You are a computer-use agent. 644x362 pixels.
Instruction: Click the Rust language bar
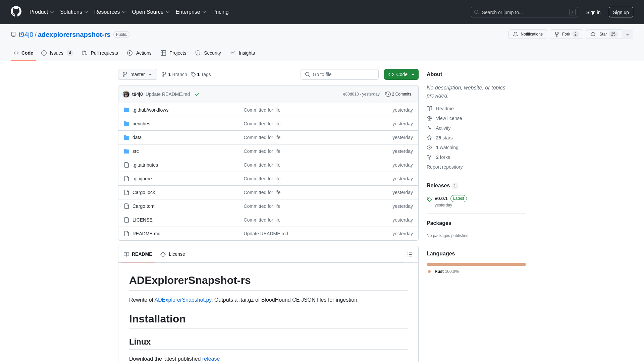tap(476, 264)
